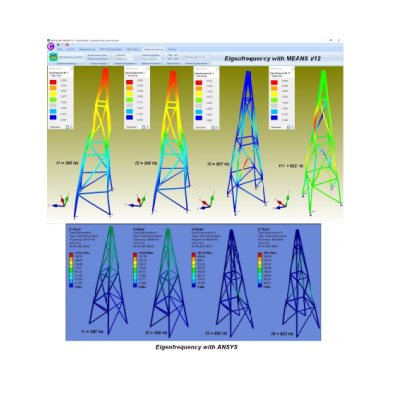This screenshot has height=396, width=396.
Task: Open the Legend dropdown in the ribbon
Action: coord(124,55)
